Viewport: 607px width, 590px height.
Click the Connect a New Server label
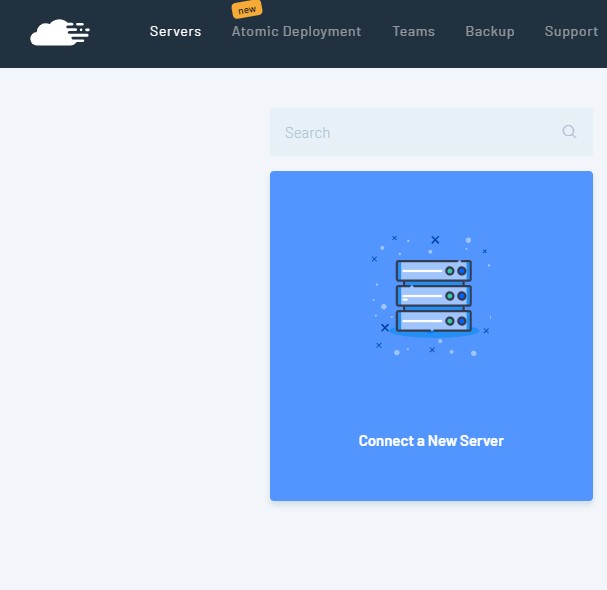pos(431,441)
